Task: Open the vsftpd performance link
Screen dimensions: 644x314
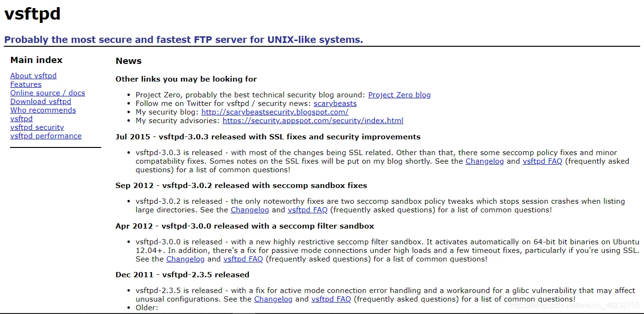Action: 46,136
